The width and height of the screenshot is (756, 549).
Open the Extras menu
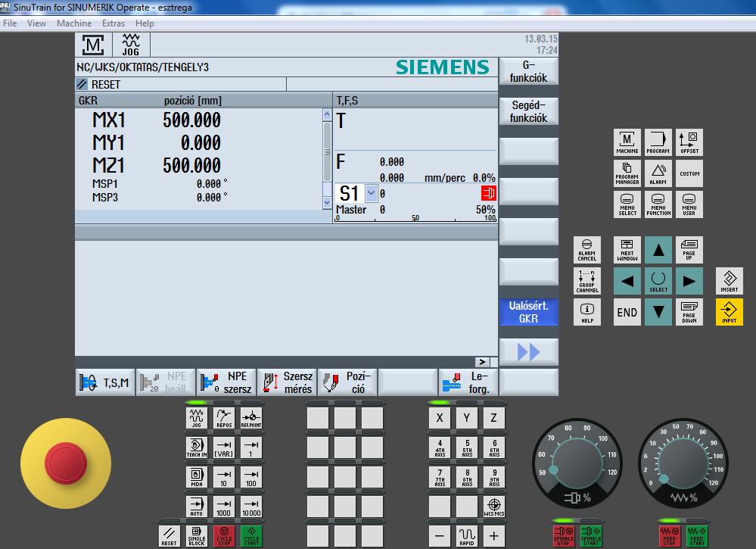114,23
